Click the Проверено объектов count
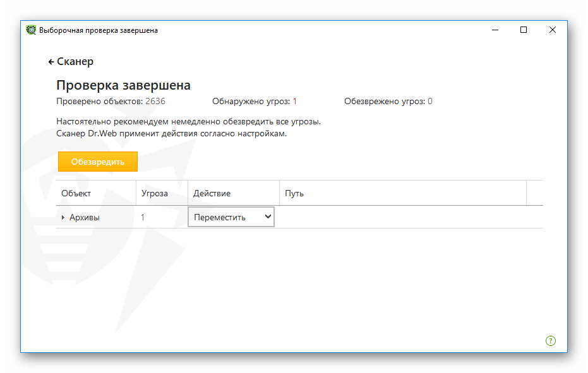The width and height of the screenshot is (588, 373). (x=155, y=102)
